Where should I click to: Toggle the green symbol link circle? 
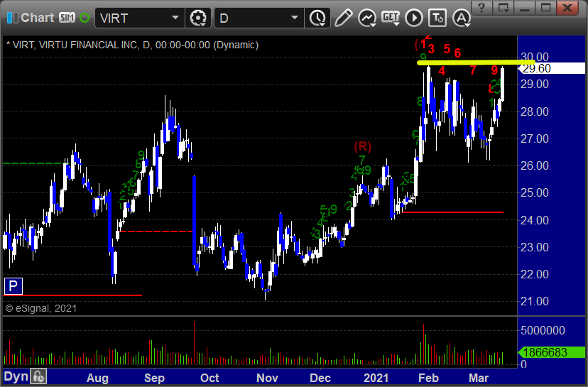pos(85,18)
